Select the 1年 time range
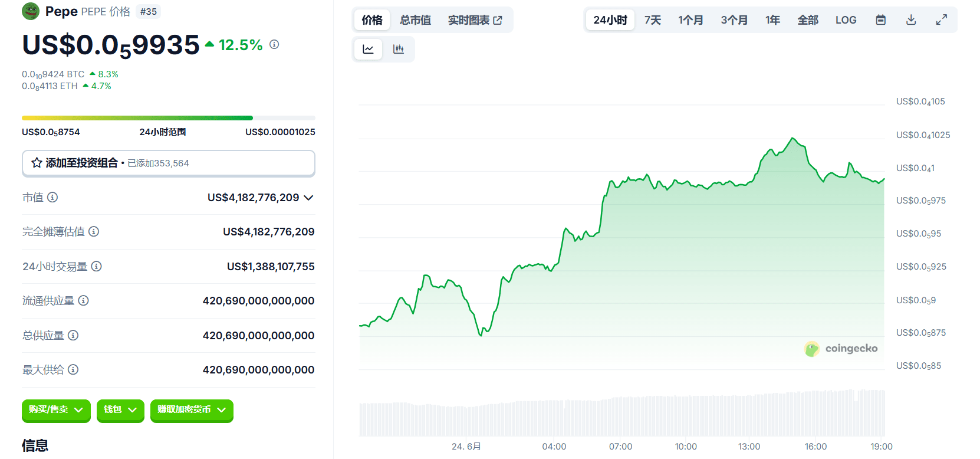The height and width of the screenshot is (459, 980). (x=772, y=20)
